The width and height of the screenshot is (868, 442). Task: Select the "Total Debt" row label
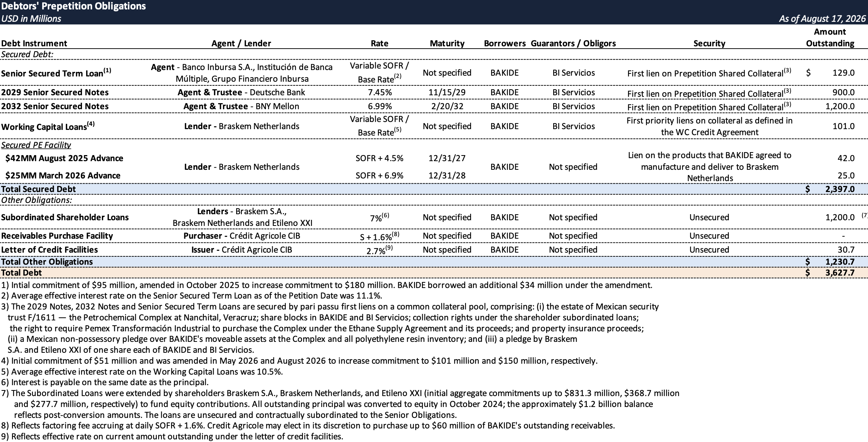[x=21, y=273]
